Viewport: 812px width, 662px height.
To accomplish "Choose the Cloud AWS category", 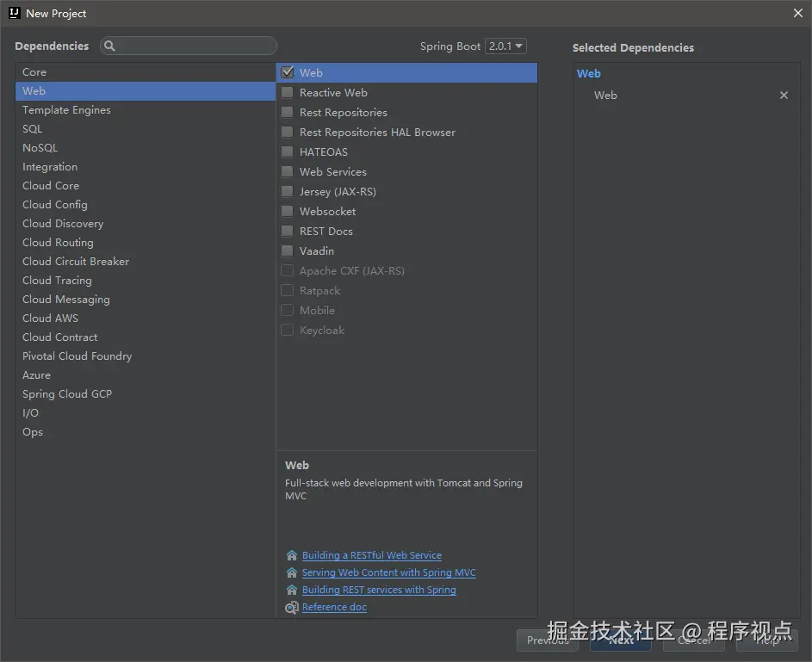I will coord(146,319).
